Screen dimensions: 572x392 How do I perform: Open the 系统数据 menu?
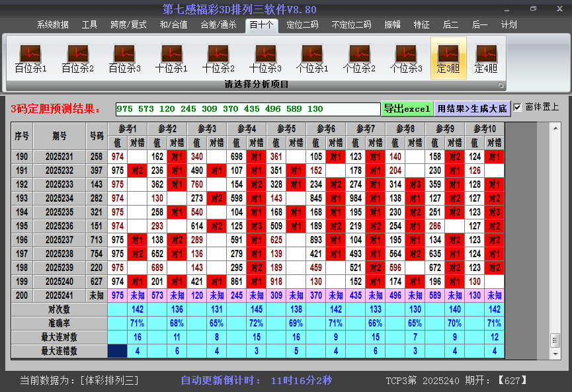[x=52, y=24]
